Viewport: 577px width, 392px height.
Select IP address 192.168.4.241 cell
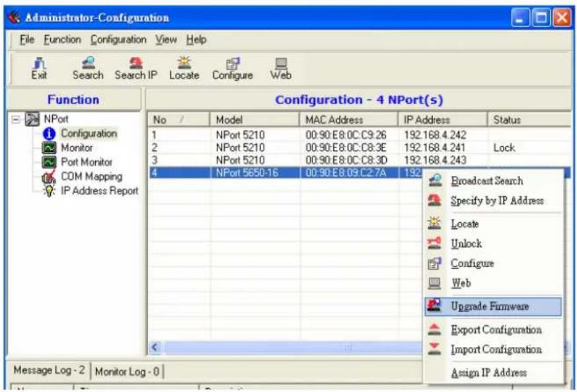[x=435, y=147]
